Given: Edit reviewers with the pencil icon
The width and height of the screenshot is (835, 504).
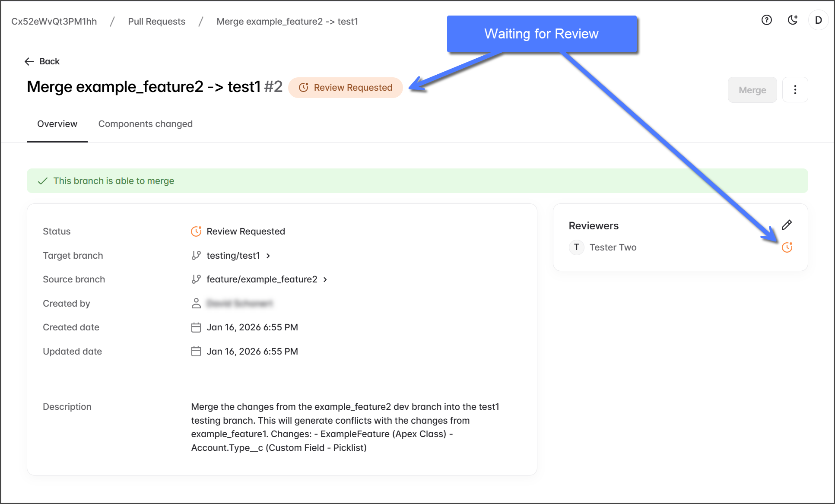Looking at the screenshot, I should click(x=787, y=225).
